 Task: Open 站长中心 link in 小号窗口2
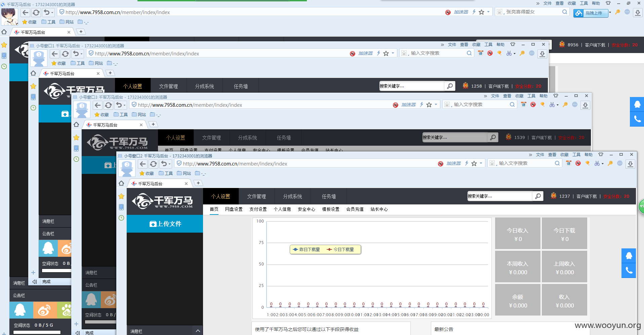point(379,209)
